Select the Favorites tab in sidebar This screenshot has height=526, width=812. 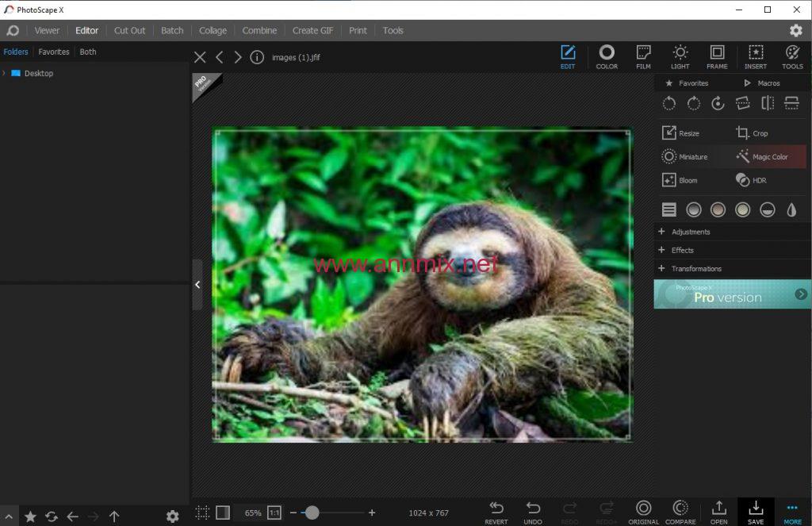[54, 52]
